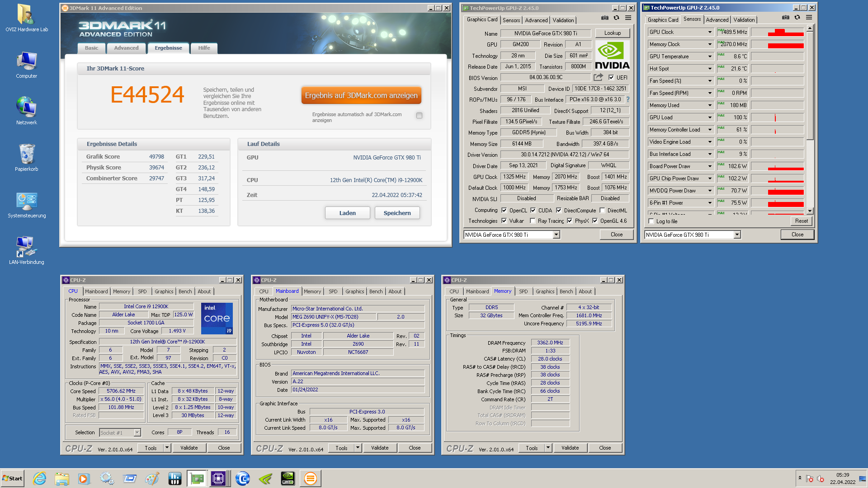This screenshot has height=488, width=868.
Task: Select the Systemsteuerung desktop icon
Action: click(26, 204)
